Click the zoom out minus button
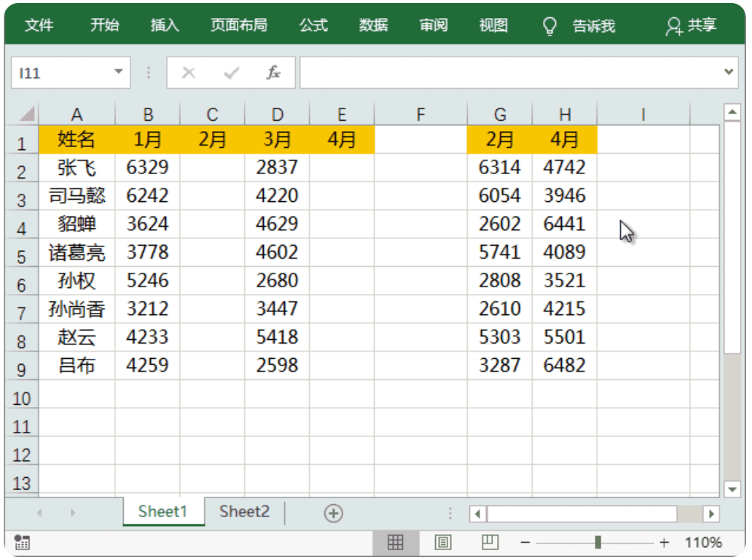The image size is (752, 560). (525, 542)
